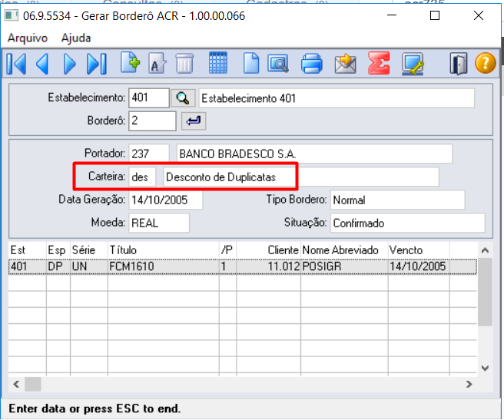This screenshot has width=504, height=420.
Task: Select the grid cell 'POSIGR'
Action: (344, 266)
